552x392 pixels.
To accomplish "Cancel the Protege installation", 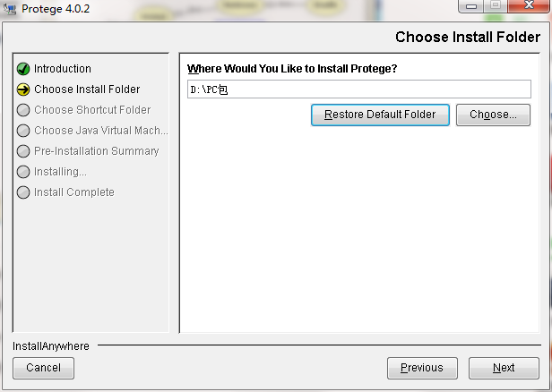I will coord(43,368).
